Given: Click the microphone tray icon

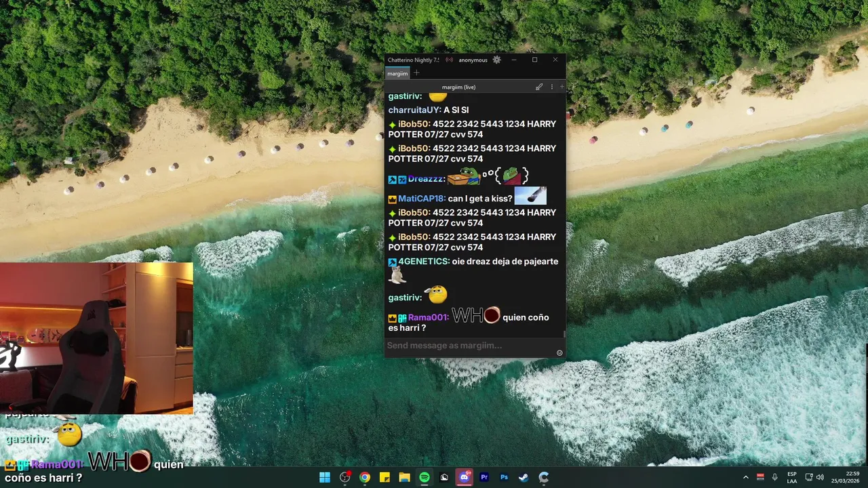Looking at the screenshot, I should (x=775, y=477).
